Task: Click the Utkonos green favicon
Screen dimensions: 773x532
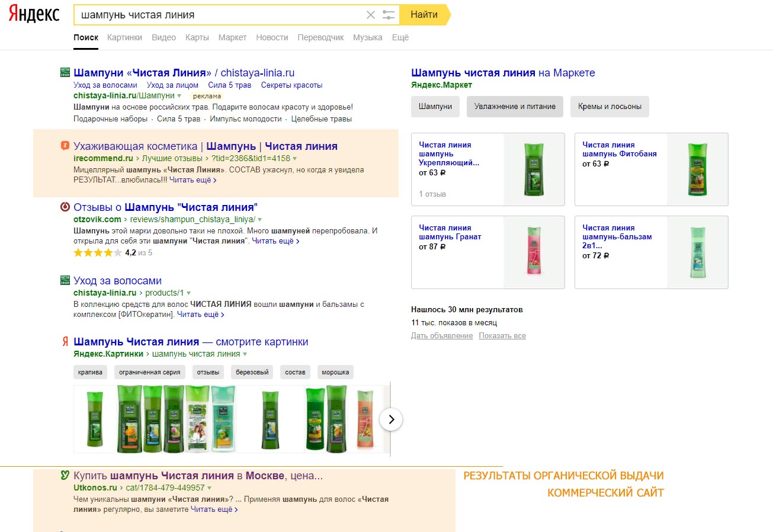Action: (x=65, y=475)
